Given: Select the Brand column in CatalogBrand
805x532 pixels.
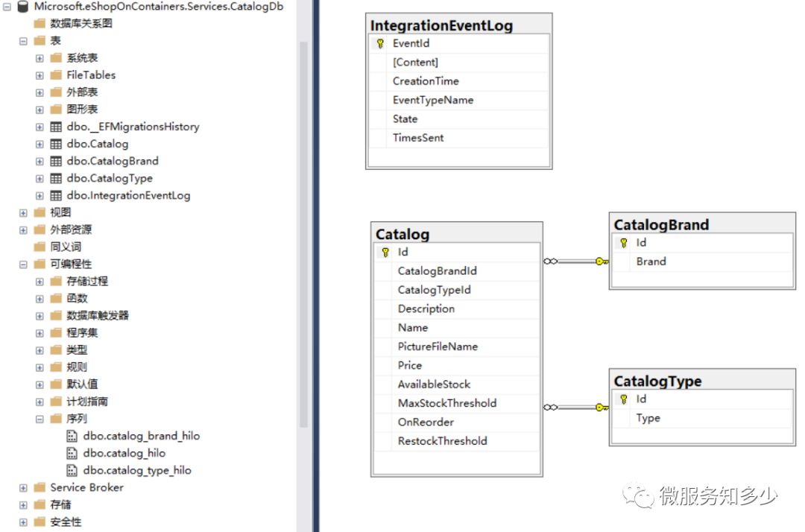Looking at the screenshot, I should click(x=703, y=262).
